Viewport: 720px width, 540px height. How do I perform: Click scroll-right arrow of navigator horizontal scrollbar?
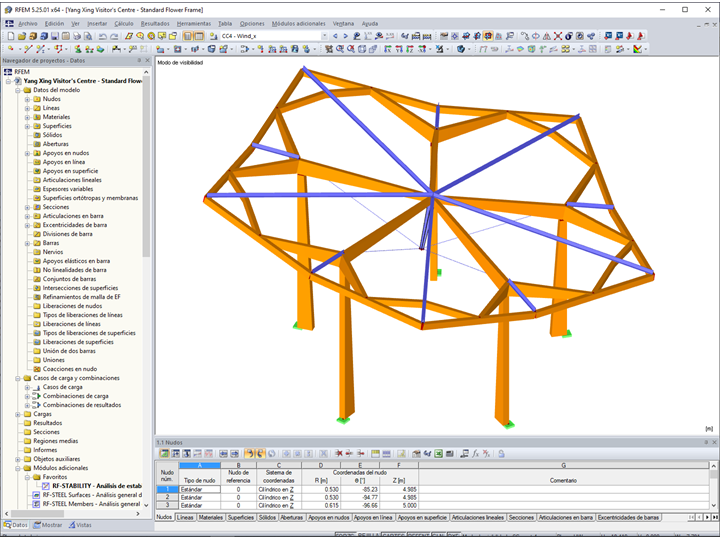coord(138,514)
